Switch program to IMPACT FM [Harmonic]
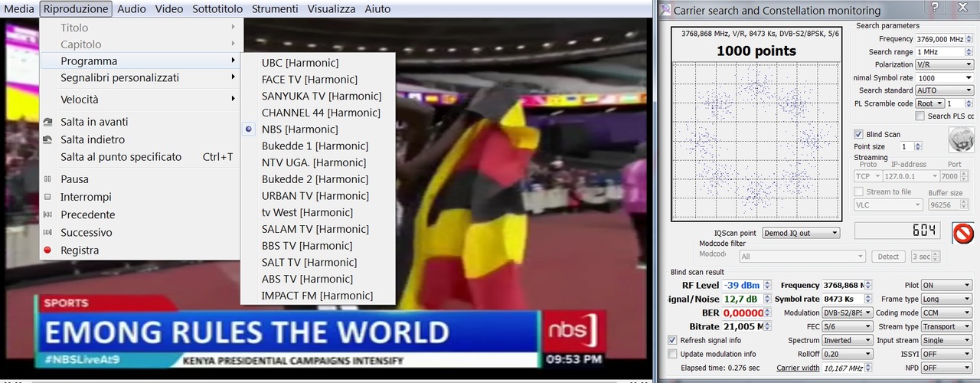980x383 pixels. [x=318, y=296]
